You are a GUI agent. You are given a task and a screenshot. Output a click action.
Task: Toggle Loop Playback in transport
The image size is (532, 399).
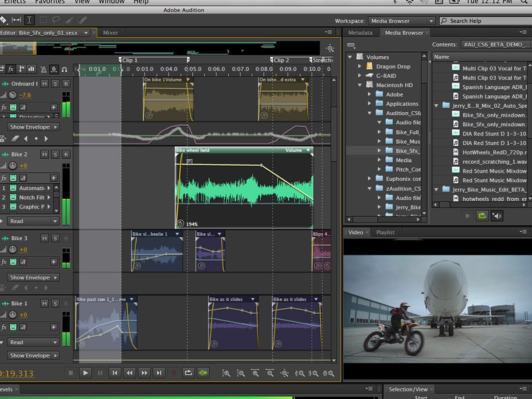coord(188,373)
